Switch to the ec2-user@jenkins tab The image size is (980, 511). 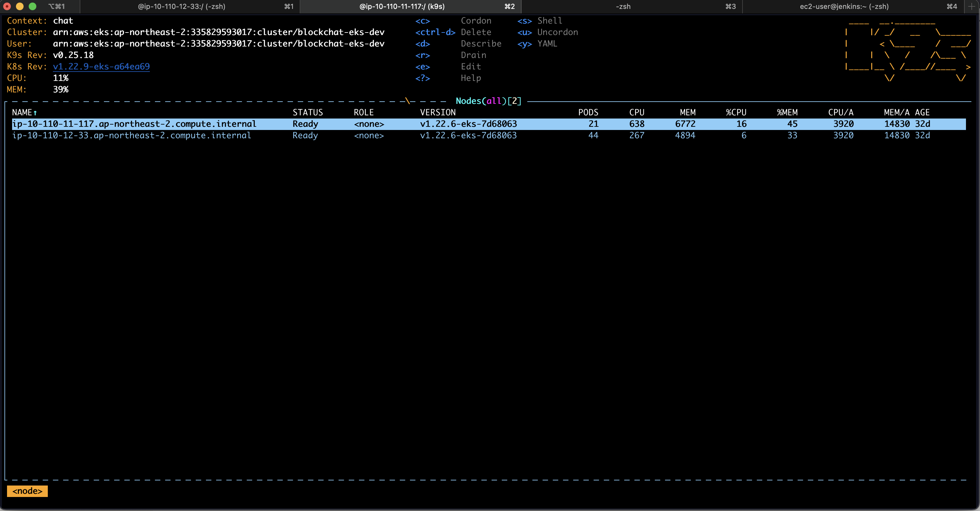tap(844, 6)
